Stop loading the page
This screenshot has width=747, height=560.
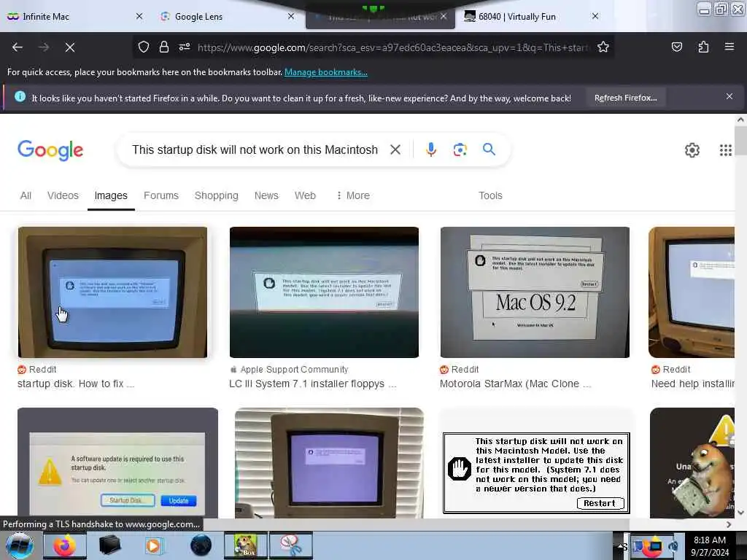pos(69,47)
